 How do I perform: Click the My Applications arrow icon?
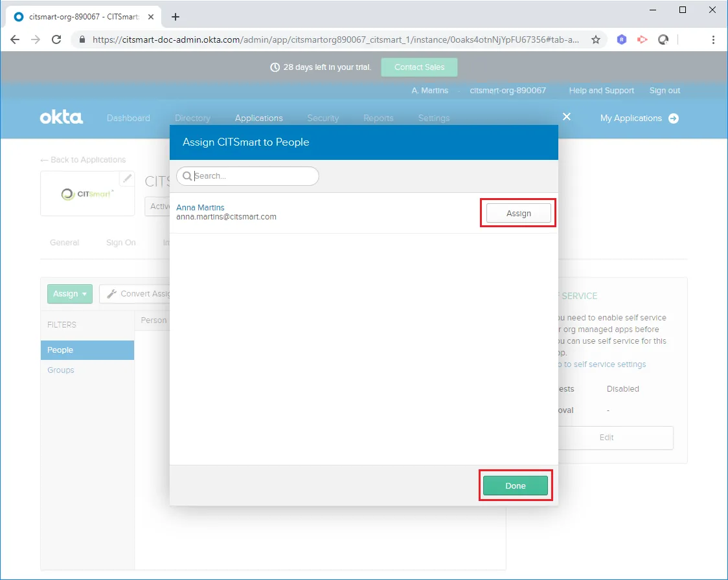(x=673, y=118)
